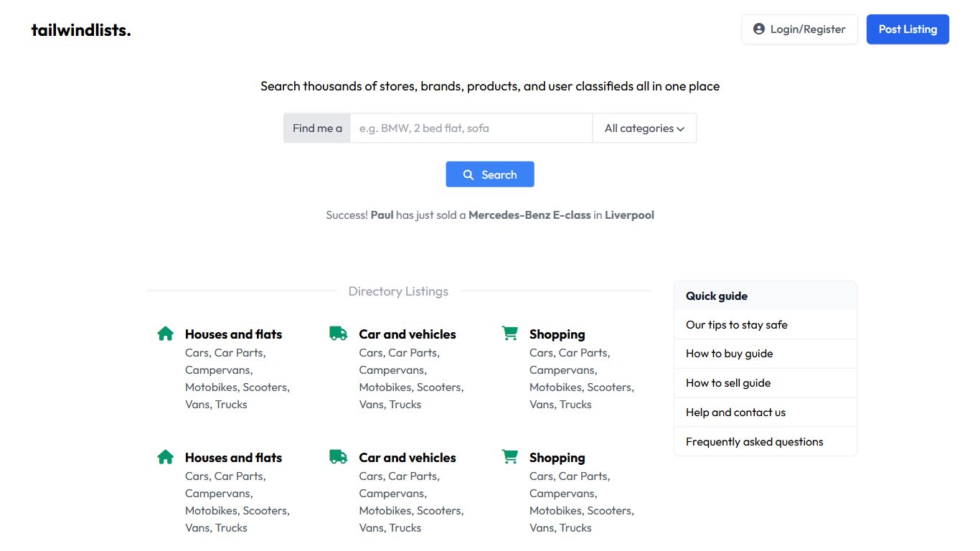Open Frequently asked questions
Viewport: 980px width, 551px height.
pos(765,442)
